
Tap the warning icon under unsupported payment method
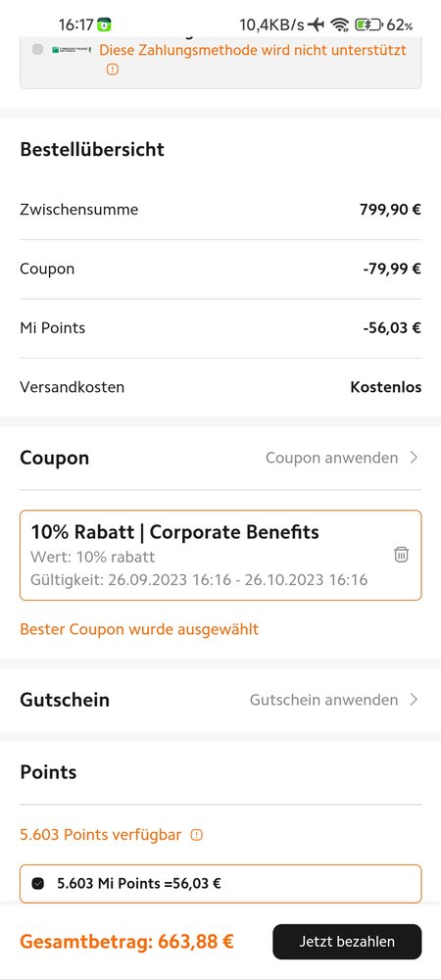[x=113, y=70]
